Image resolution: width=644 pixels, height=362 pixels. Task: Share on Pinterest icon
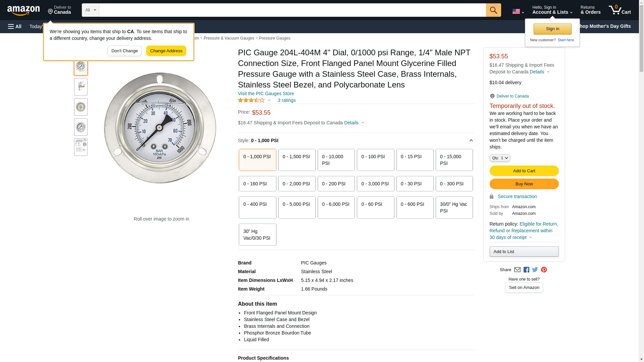pos(544,270)
